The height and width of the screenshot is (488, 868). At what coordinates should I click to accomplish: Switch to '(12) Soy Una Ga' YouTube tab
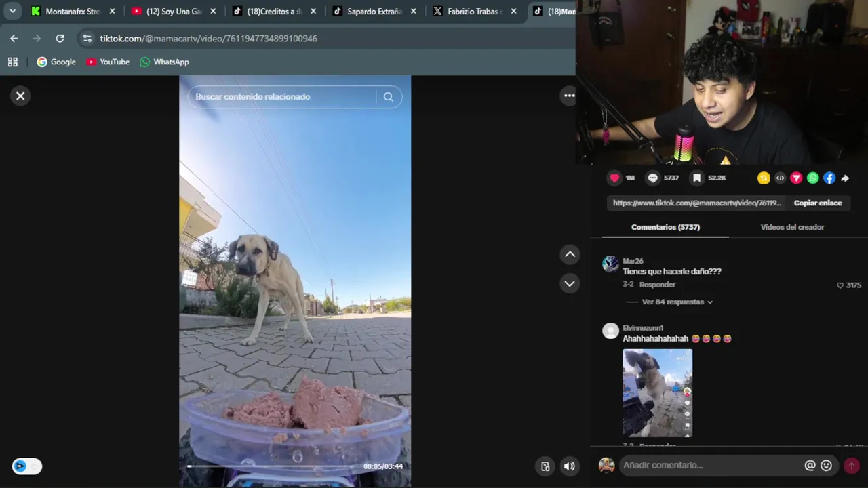click(167, 12)
